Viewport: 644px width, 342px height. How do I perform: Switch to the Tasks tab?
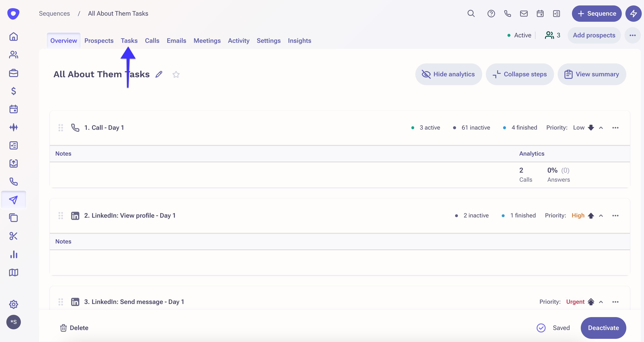[x=129, y=41]
